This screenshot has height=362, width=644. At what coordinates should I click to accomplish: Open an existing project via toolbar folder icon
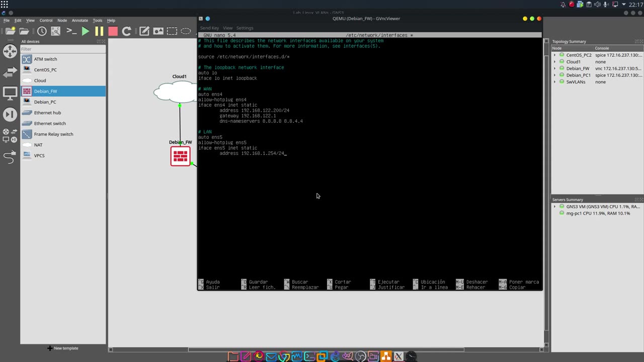pyautogui.click(x=24, y=31)
